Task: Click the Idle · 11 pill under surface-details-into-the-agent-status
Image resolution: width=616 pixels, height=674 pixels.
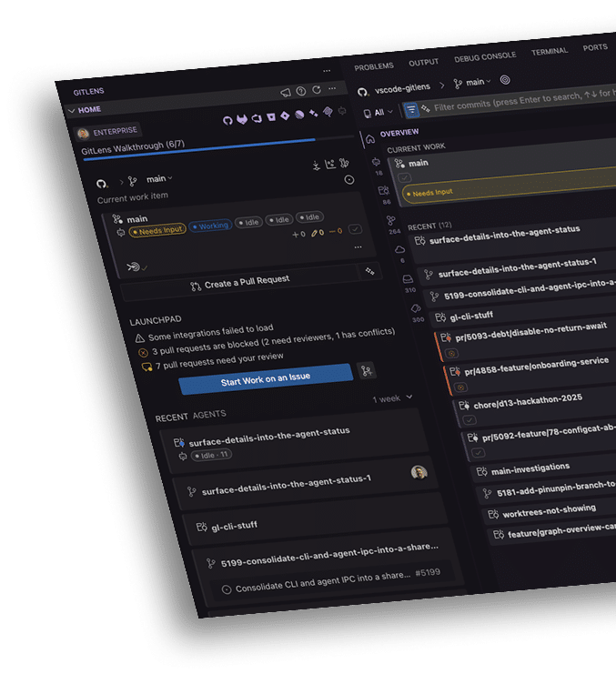Action: pos(211,455)
